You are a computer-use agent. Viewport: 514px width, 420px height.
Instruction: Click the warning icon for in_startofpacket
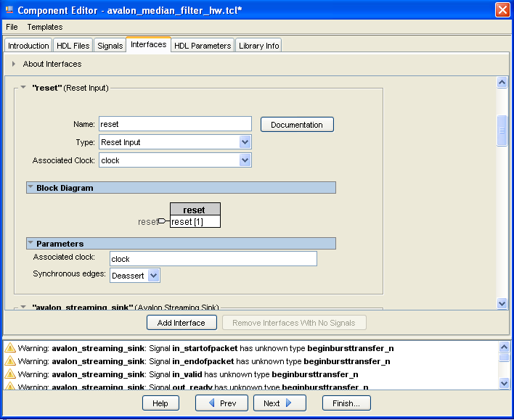pos(10,348)
